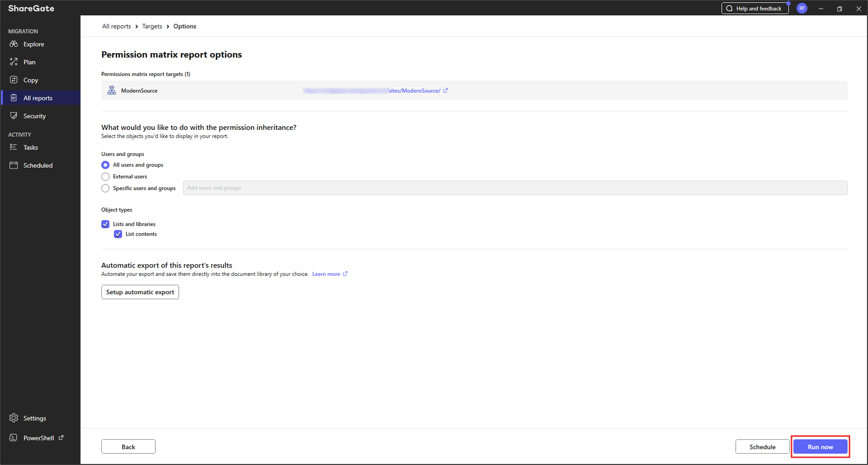Click Learn more external link icon
The height and width of the screenshot is (465, 868).
click(x=345, y=273)
